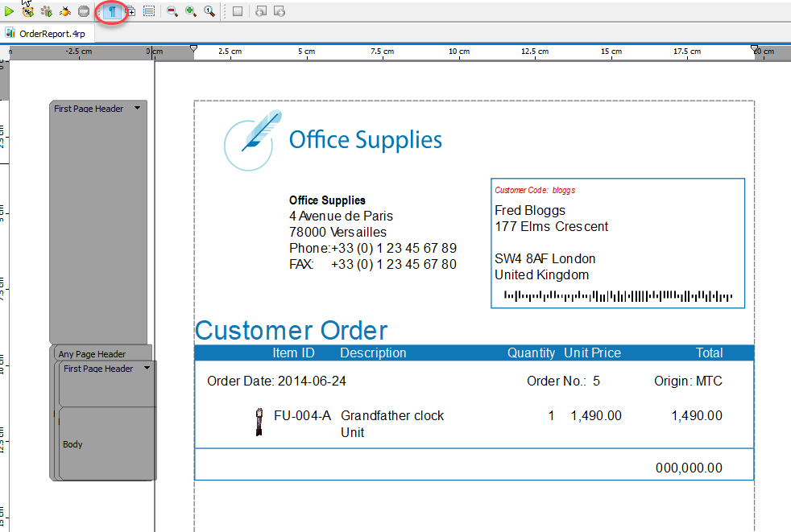Click the Customer Order heading text
This screenshot has width=791, height=532.
pyautogui.click(x=291, y=330)
